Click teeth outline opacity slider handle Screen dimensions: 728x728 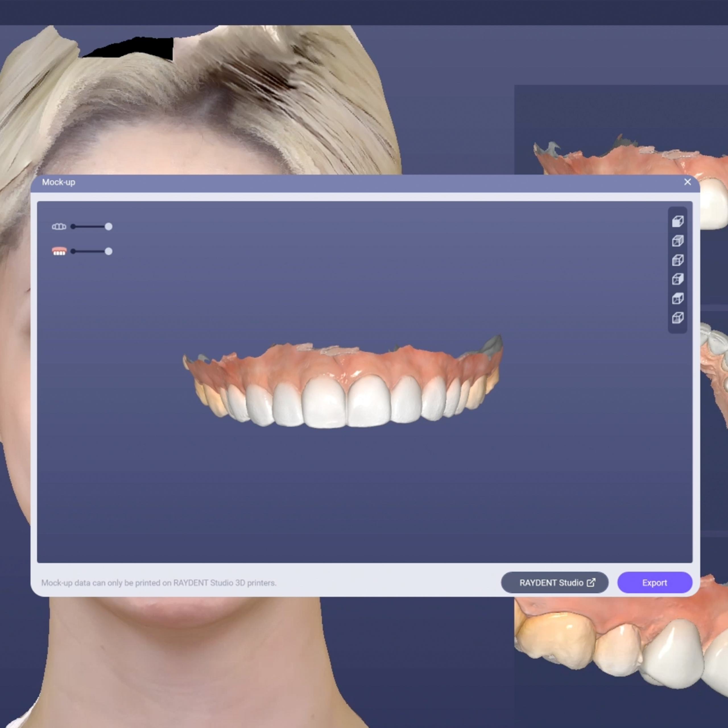coord(109,226)
